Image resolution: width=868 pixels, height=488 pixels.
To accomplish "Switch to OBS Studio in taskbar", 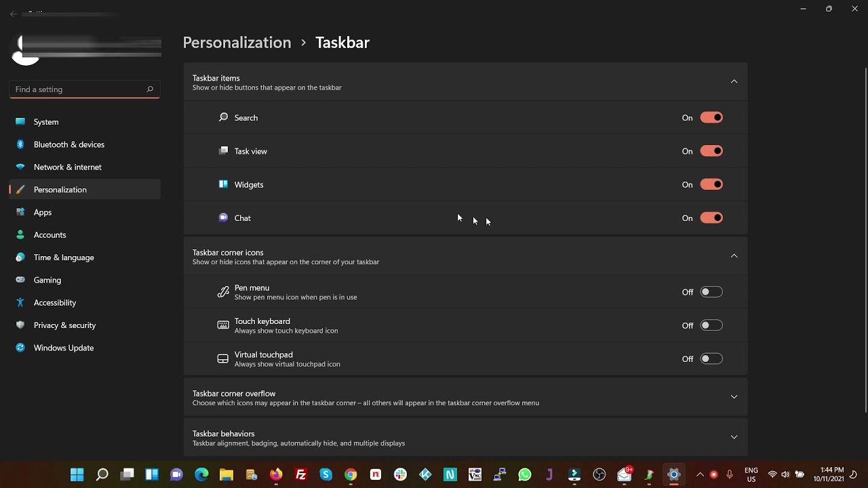I will pyautogui.click(x=599, y=474).
